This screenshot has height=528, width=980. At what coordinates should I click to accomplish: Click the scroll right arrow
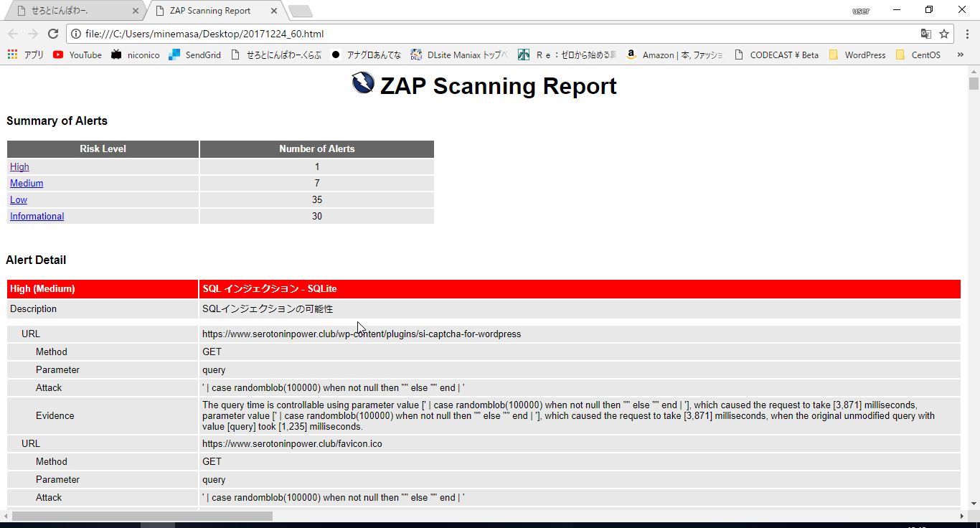pyautogui.click(x=962, y=516)
